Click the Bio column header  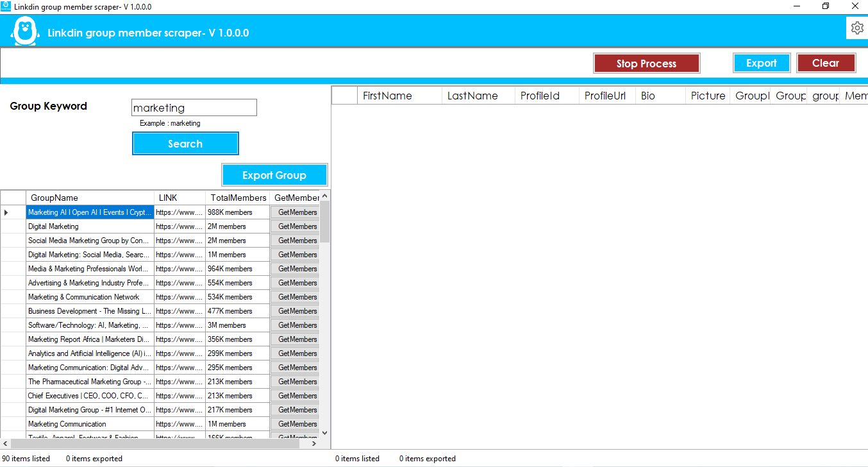click(660, 96)
